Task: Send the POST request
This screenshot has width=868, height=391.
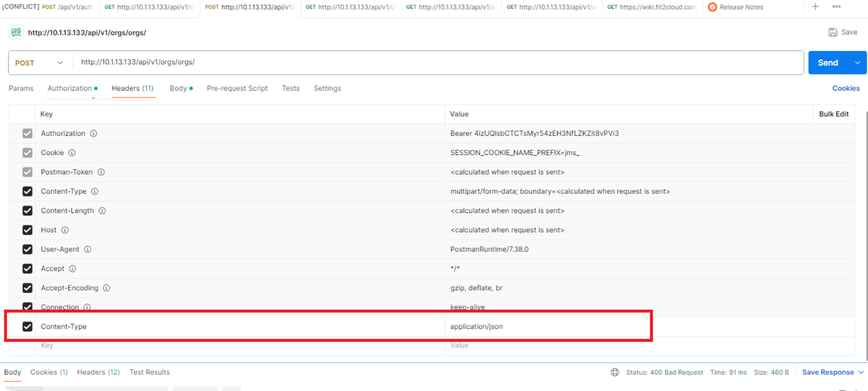Action: point(828,63)
